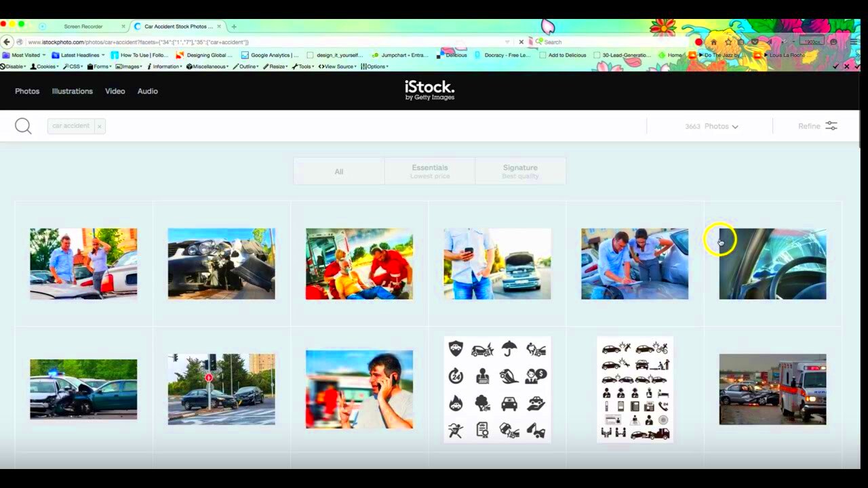Click the page vertical scrollbar
868x488 pixels.
point(859,108)
